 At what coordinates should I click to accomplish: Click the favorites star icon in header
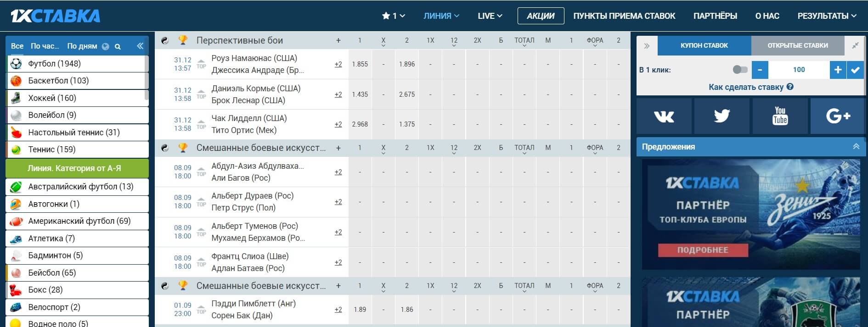(386, 16)
